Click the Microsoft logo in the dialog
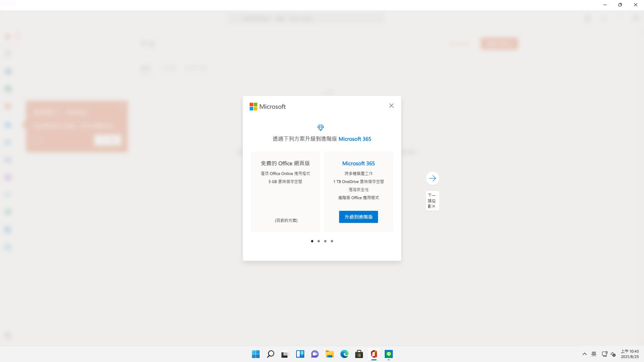644x362 pixels. coord(267,107)
